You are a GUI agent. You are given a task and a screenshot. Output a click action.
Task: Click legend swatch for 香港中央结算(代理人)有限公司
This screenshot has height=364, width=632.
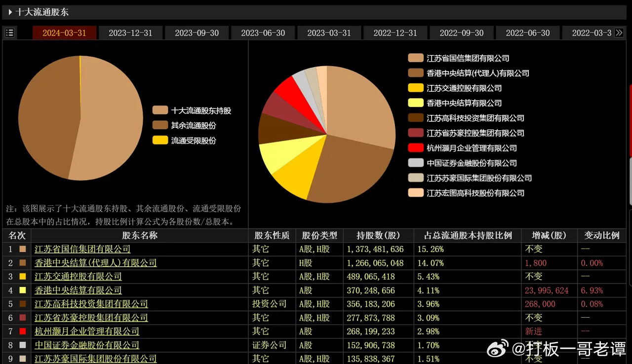[x=416, y=73]
